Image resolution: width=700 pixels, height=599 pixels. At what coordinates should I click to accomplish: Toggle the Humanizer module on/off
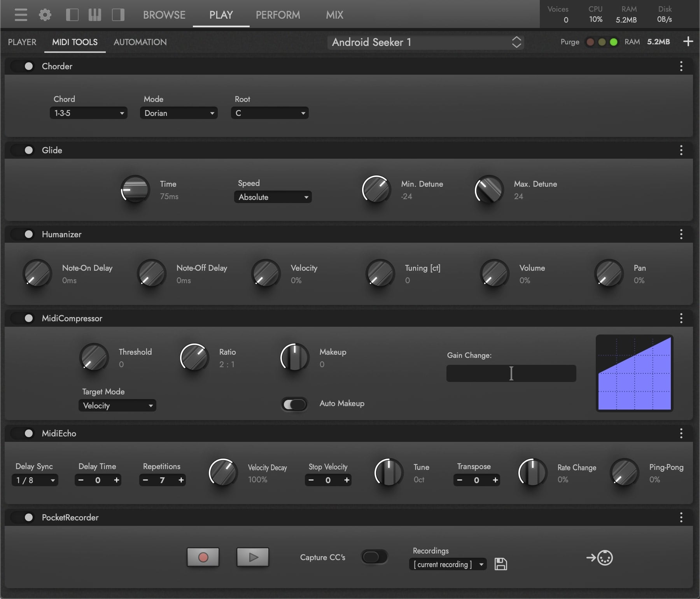coord(23,234)
